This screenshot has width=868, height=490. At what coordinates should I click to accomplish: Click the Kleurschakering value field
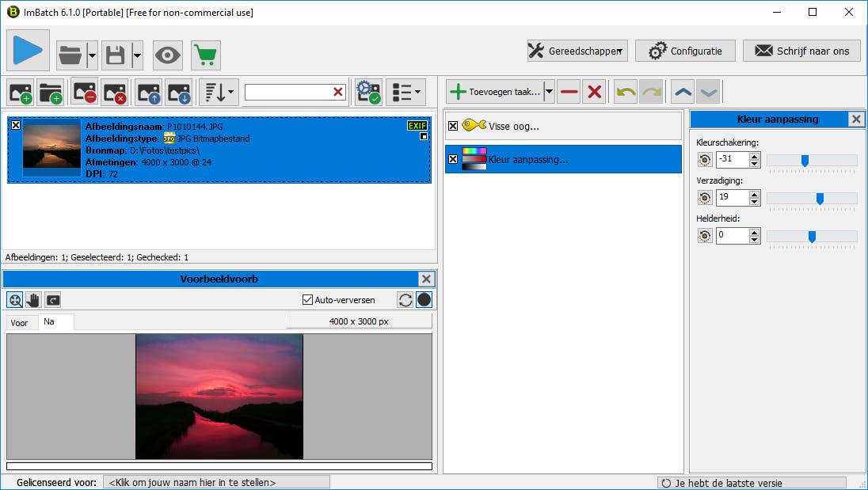point(732,160)
